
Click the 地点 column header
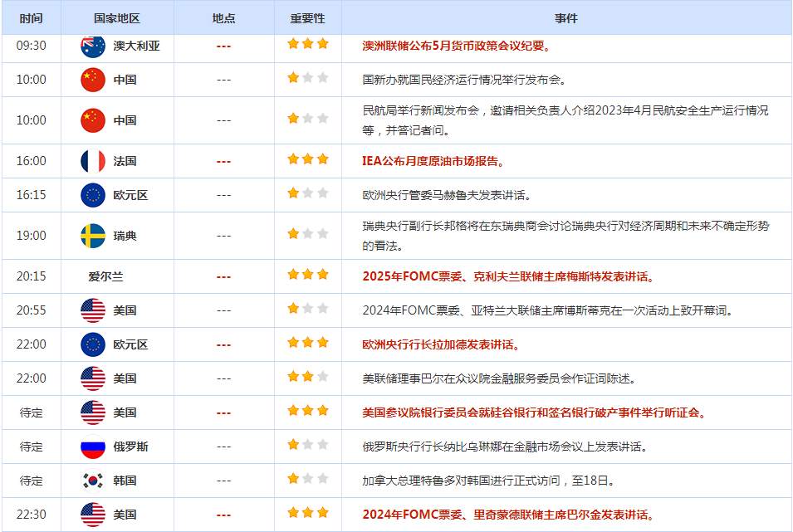coord(224,18)
